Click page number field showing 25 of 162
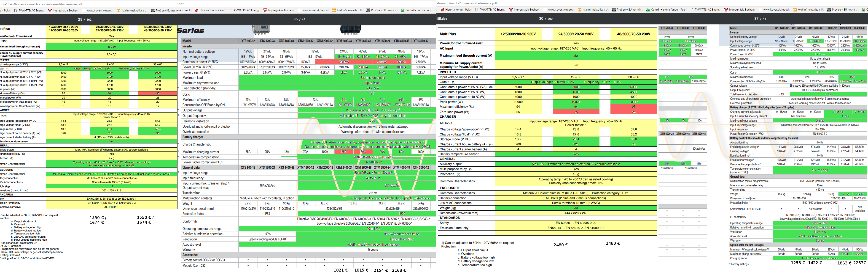 click(x=80, y=19)
